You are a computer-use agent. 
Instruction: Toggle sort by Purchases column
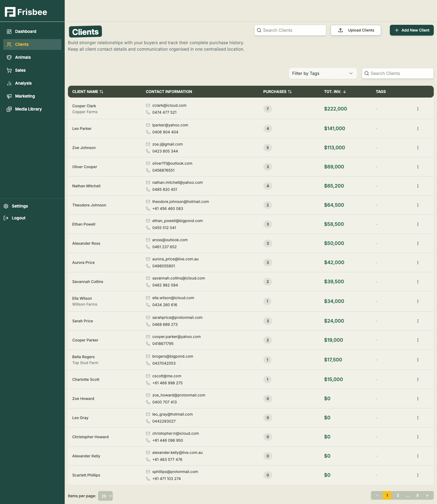[290, 92]
